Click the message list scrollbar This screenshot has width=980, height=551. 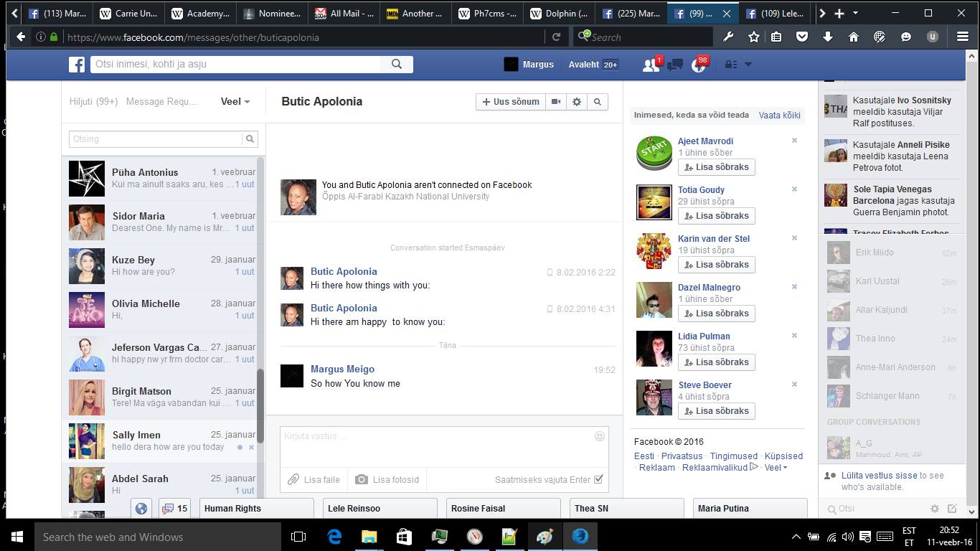click(x=261, y=405)
